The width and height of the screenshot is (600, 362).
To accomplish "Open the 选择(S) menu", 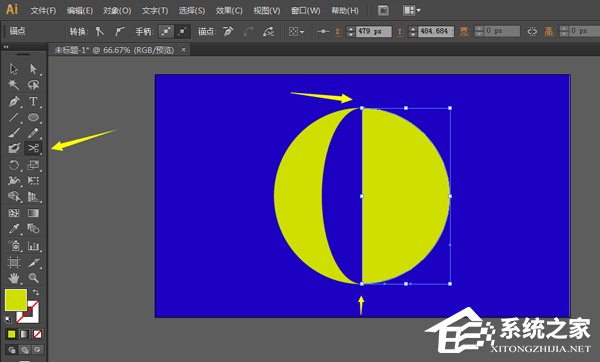I will pyautogui.click(x=192, y=11).
